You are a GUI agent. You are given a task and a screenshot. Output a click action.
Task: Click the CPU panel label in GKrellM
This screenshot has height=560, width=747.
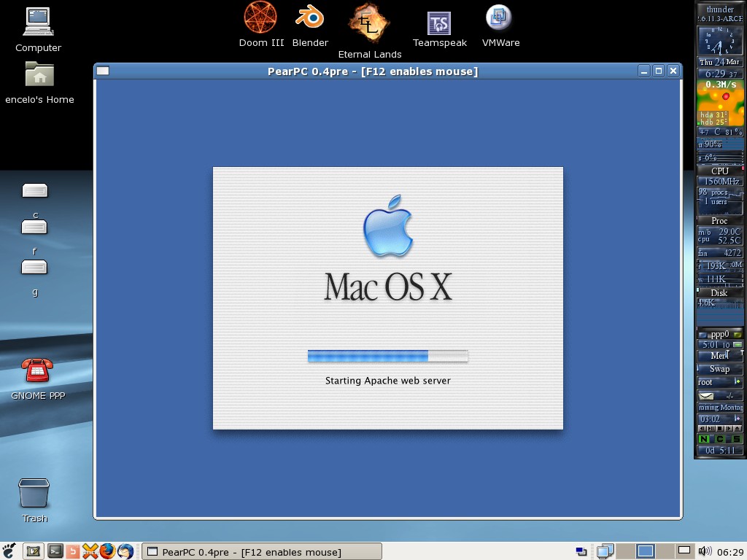coord(720,171)
